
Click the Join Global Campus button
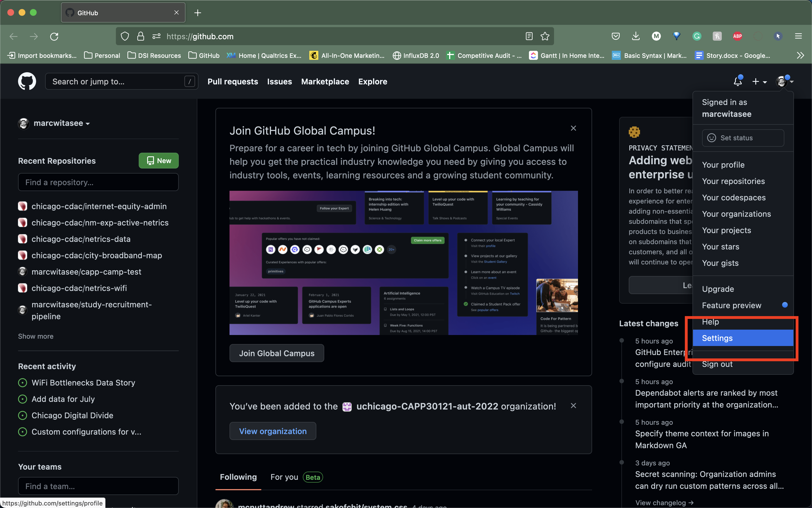277,353
